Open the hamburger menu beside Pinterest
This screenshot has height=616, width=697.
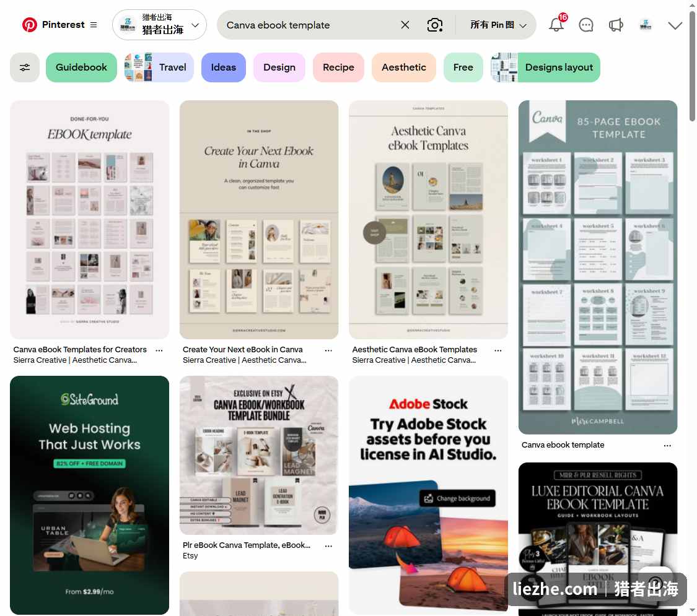pyautogui.click(x=94, y=25)
